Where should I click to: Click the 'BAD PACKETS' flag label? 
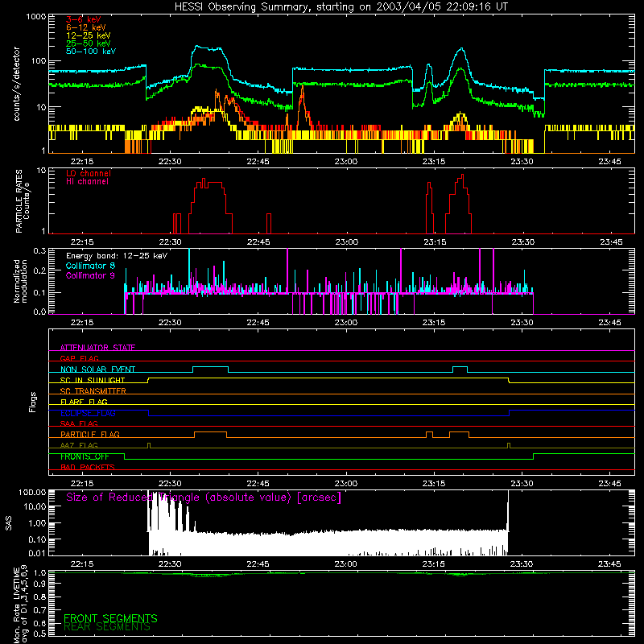(x=88, y=467)
